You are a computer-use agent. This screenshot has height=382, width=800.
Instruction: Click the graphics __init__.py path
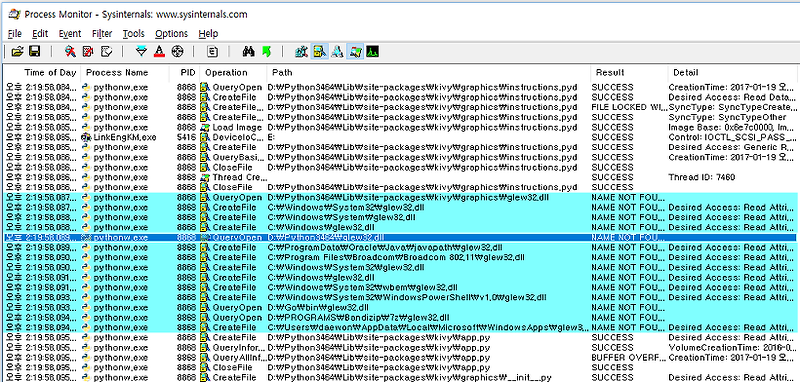(409, 377)
